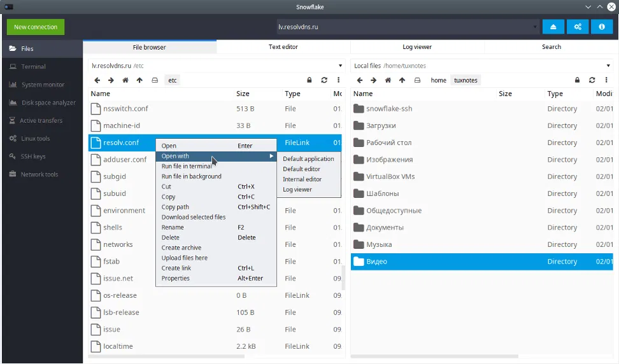Select the localtime file row
The height and width of the screenshot is (364, 619).
215,346
